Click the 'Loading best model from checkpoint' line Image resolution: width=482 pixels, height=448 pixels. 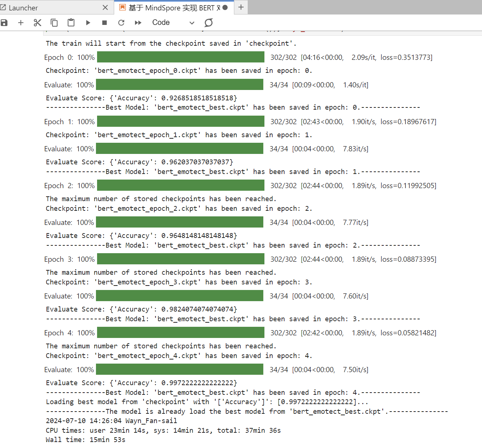click(207, 402)
